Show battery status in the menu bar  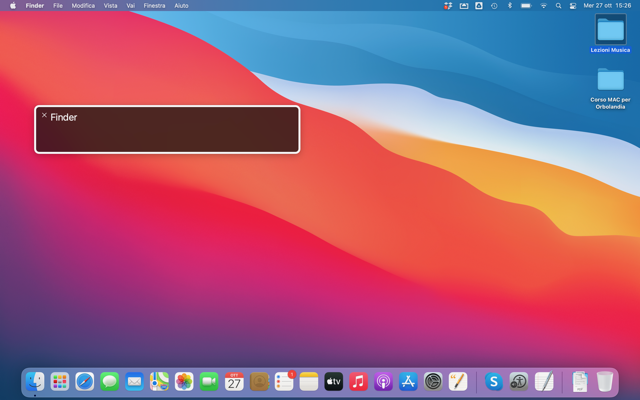pos(526,6)
